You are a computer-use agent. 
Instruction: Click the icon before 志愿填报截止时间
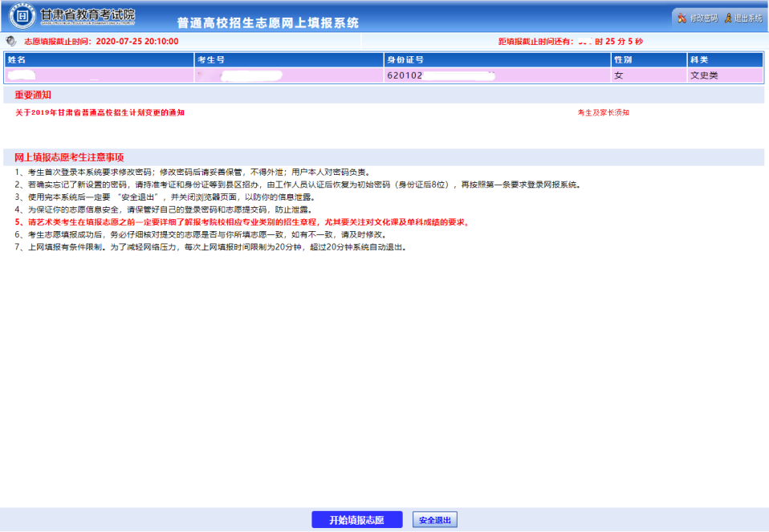(10, 41)
